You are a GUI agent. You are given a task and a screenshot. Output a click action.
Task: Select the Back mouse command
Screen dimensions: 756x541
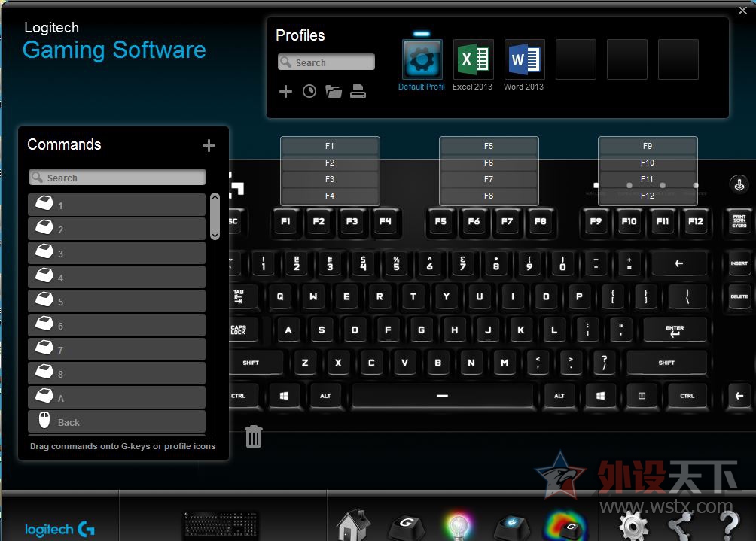[x=117, y=421]
